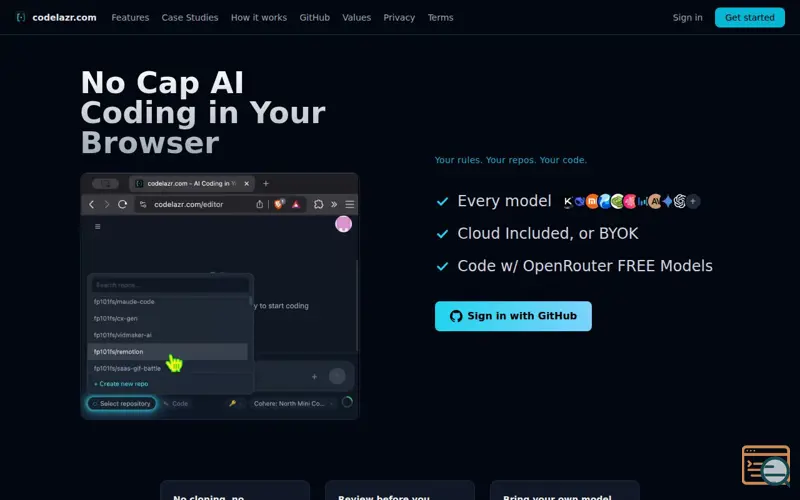Select fp101fs/maude-code repo in list
800x500 pixels.
point(167,302)
